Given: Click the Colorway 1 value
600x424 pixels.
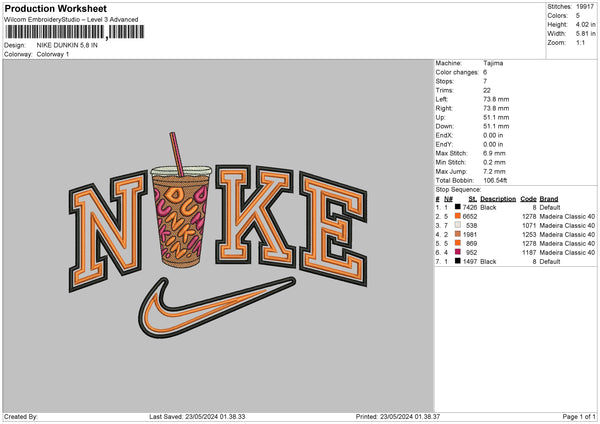Looking at the screenshot, I should [x=53, y=54].
